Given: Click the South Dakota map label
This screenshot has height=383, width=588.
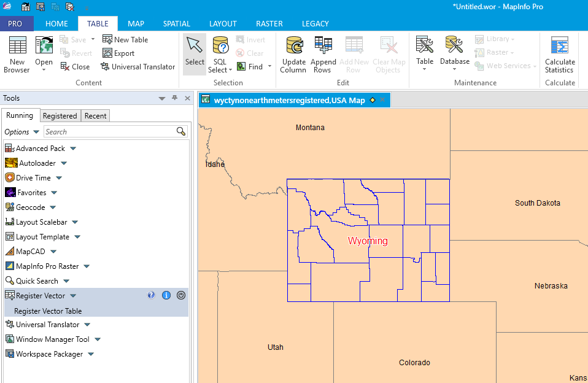Looking at the screenshot, I should [x=538, y=203].
